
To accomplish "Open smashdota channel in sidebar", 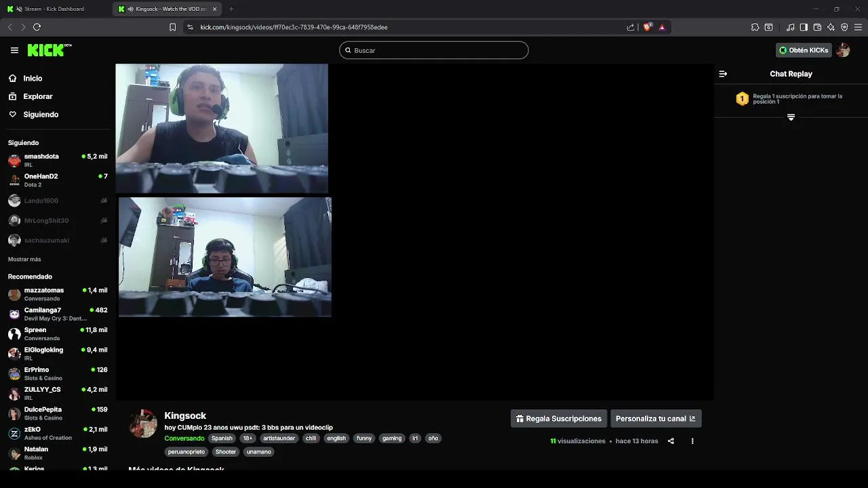I will coord(58,160).
